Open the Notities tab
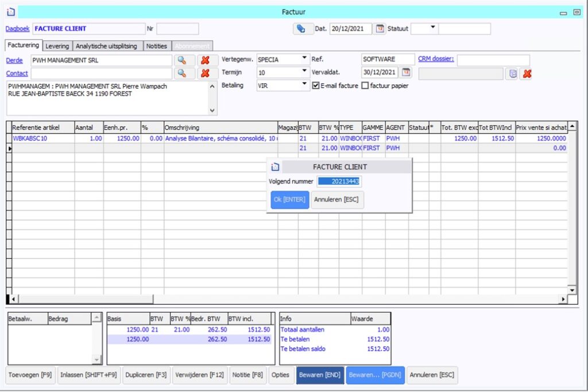The width and height of the screenshot is (588, 392). [x=156, y=46]
